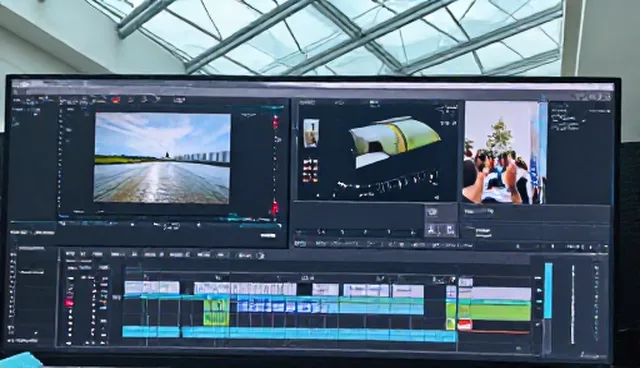Click the red marker below the road preview's right edge

[x=275, y=207]
